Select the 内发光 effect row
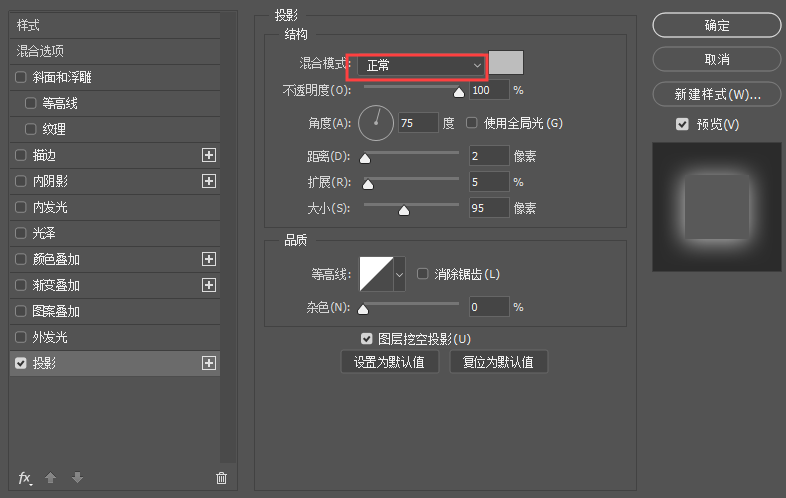Viewport: 786px width, 498px height. pos(115,207)
